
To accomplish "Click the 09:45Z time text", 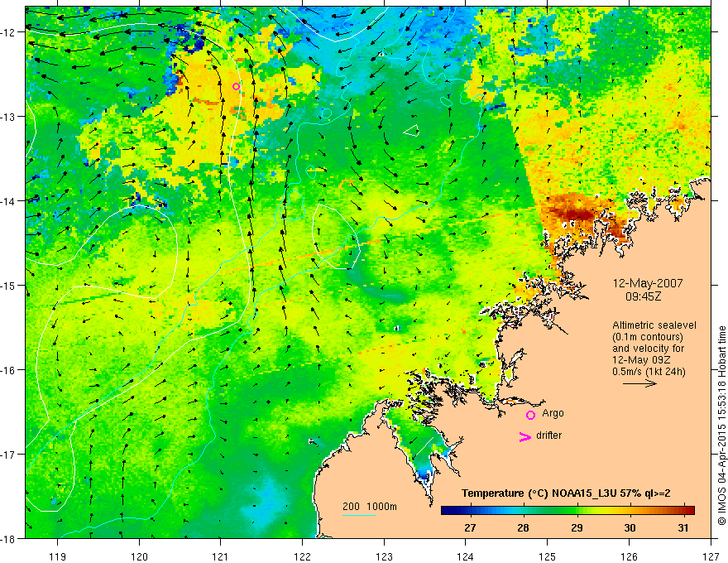I will tap(643, 296).
